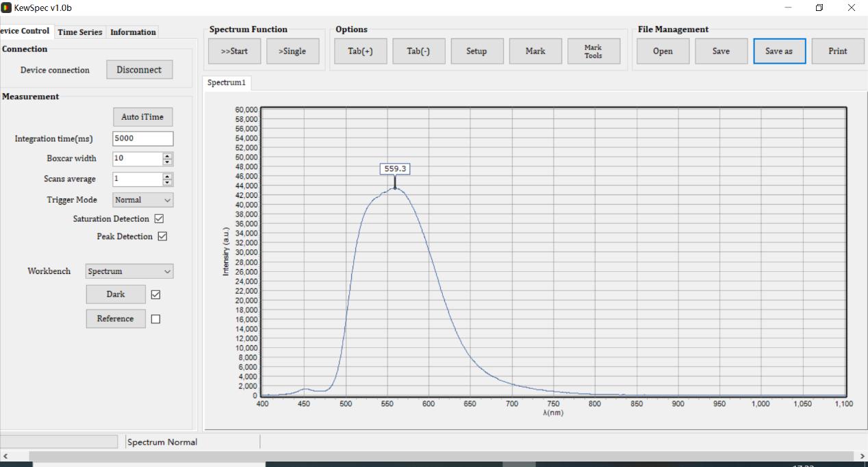Disable Saturation Detection checkbox

click(159, 219)
